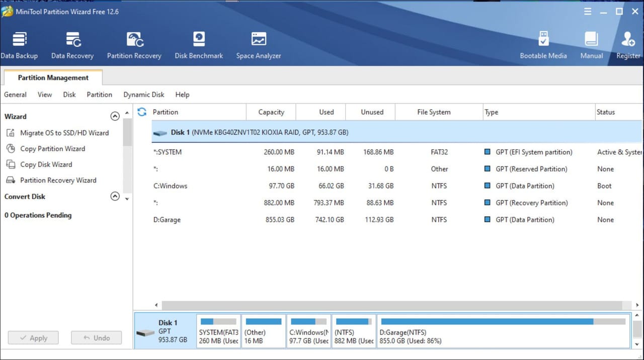Click the Partition Recovery Wizard icon
The width and height of the screenshot is (644, 360).
11,180
